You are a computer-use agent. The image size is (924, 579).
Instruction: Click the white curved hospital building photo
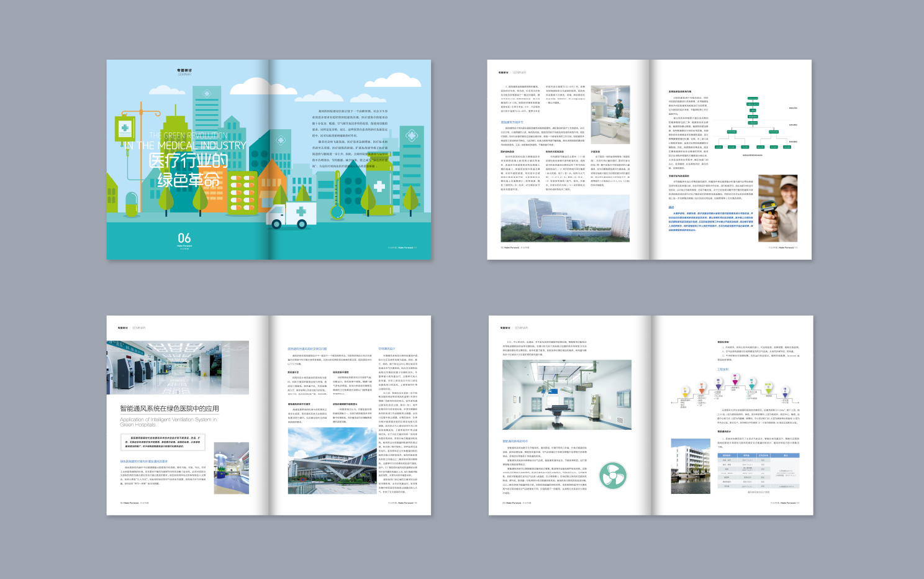pyautogui.click(x=565, y=218)
